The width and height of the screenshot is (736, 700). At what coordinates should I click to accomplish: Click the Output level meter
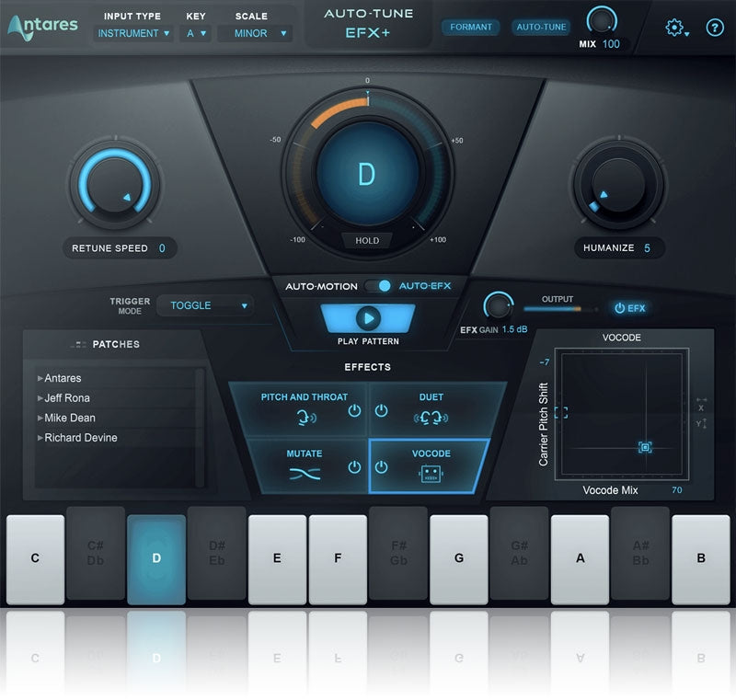pos(560,309)
